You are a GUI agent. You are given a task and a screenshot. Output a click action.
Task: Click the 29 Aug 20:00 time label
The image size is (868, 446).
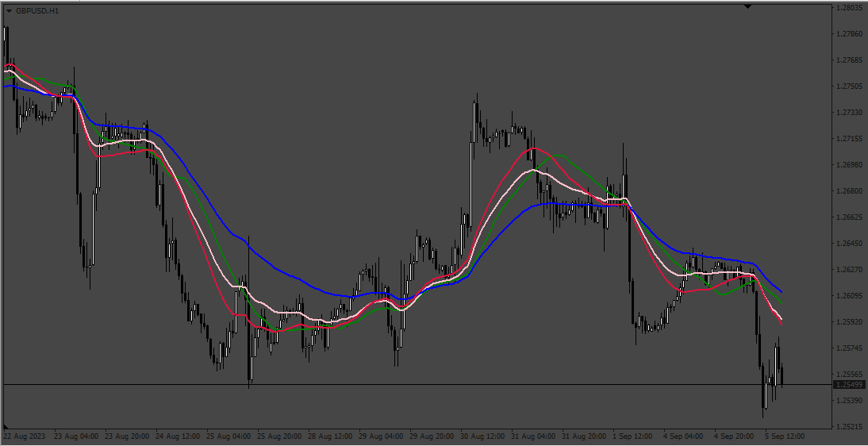(x=432, y=436)
